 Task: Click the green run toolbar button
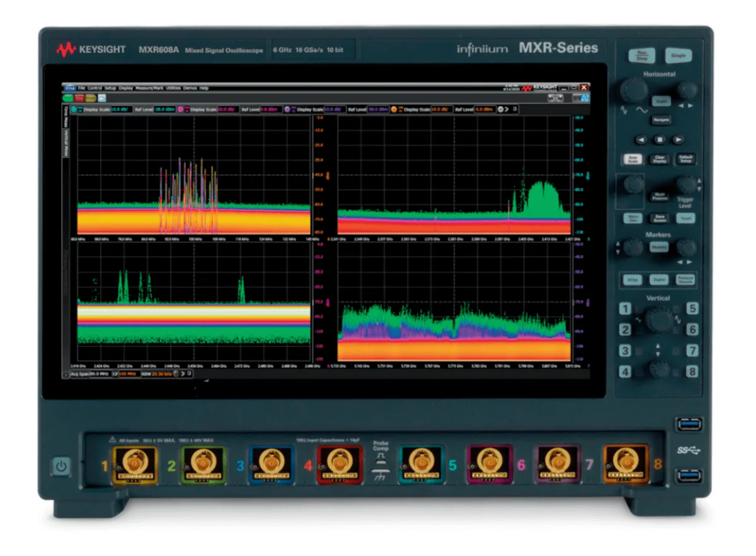69,98
